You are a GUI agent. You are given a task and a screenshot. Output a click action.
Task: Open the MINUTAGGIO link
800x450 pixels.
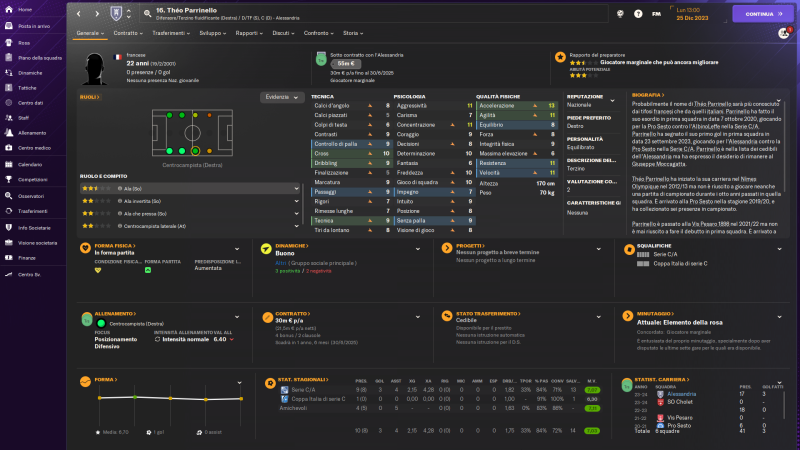pyautogui.click(x=655, y=314)
